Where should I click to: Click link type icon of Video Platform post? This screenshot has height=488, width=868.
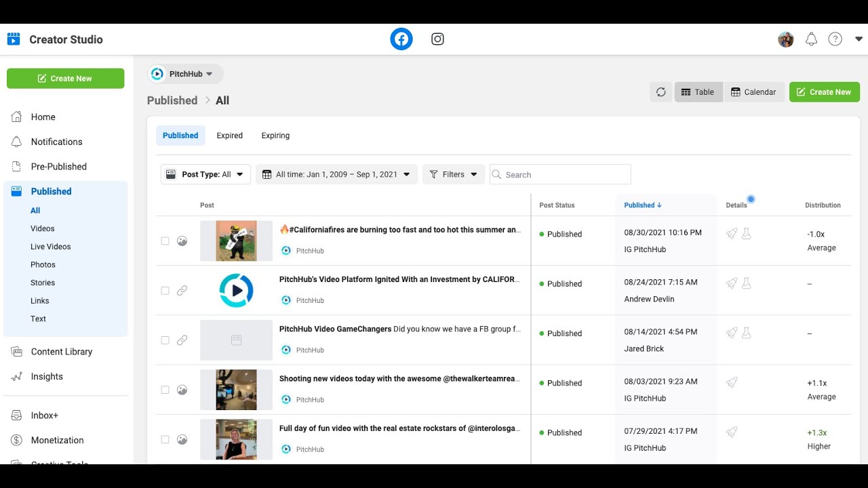[182, 290]
